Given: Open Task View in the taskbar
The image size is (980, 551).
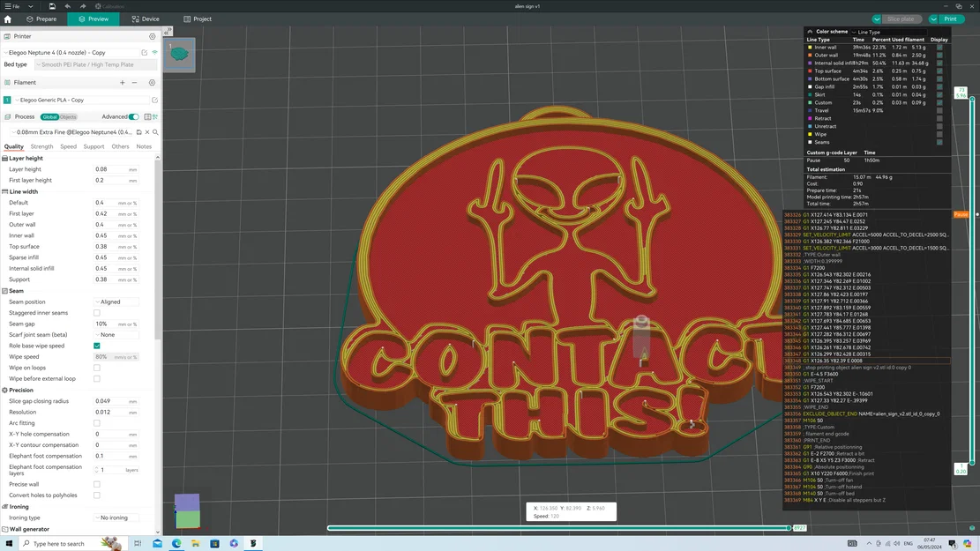Looking at the screenshot, I should tap(138, 543).
